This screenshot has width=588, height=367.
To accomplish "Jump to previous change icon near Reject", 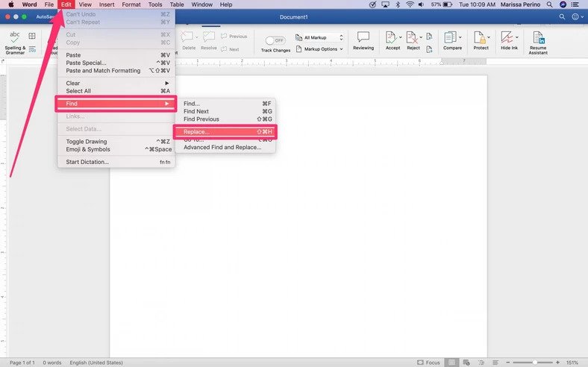I will click(429, 37).
